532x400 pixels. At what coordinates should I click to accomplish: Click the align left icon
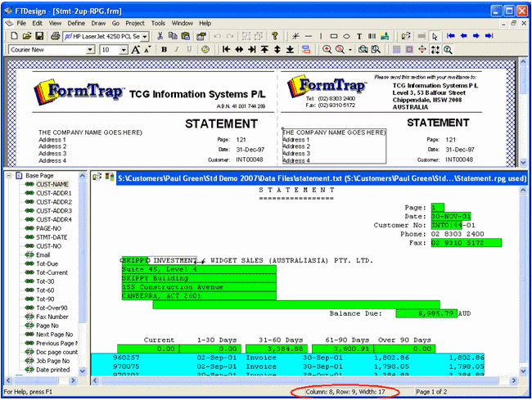pos(226,50)
